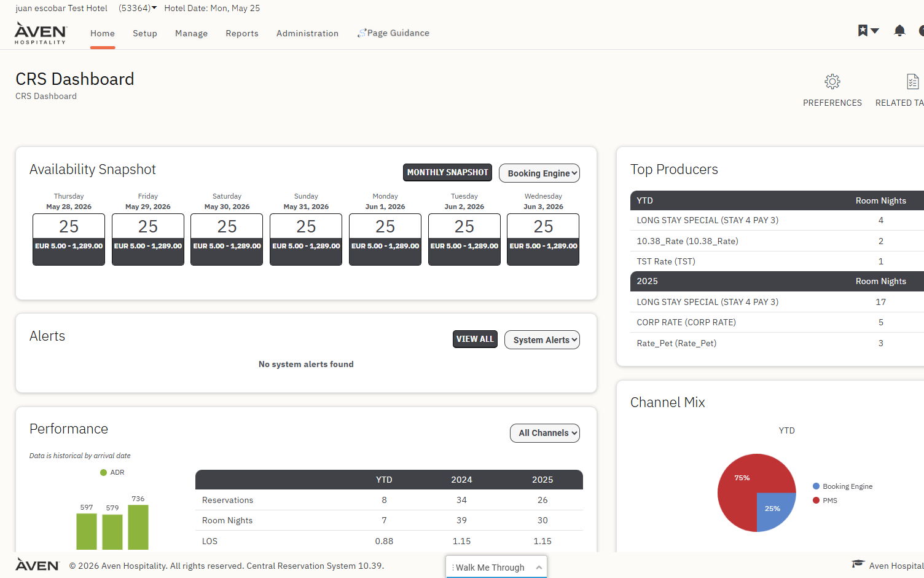Open the Reports menu

pyautogui.click(x=242, y=33)
